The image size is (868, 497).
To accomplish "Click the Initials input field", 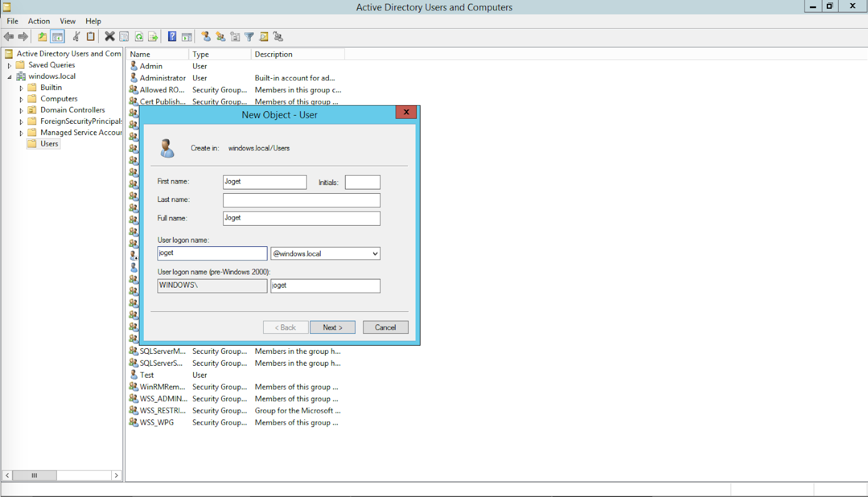I will 362,182.
